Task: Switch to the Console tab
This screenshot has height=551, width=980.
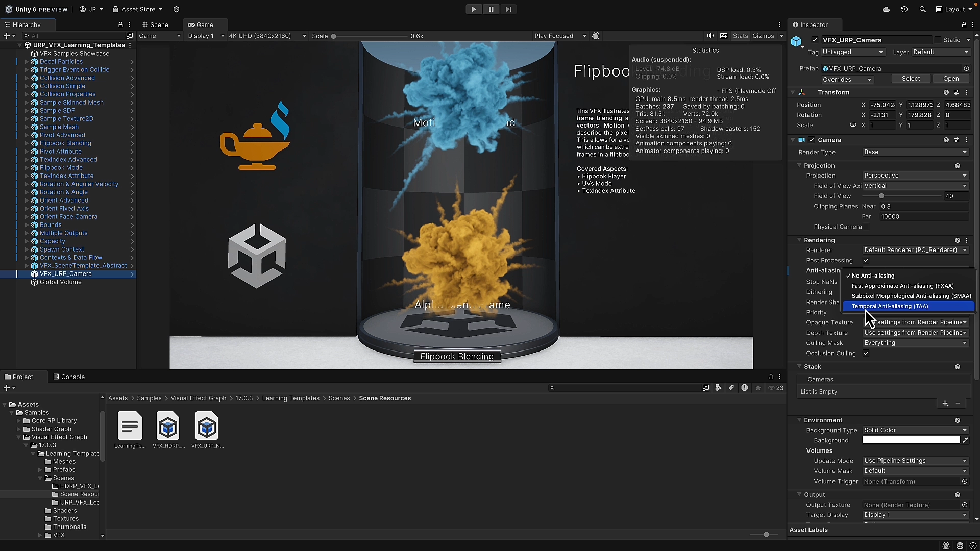Action: tap(69, 377)
